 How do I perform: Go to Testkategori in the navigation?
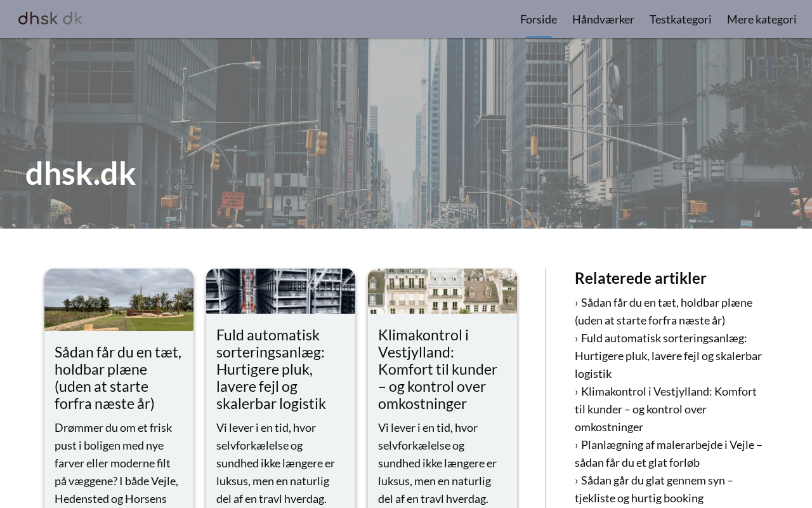pyautogui.click(x=681, y=19)
